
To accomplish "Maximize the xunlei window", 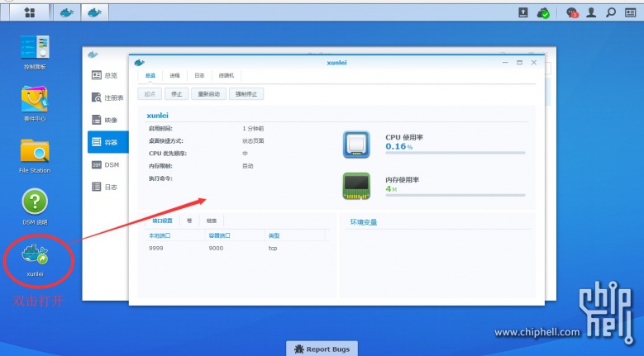I will (x=519, y=62).
